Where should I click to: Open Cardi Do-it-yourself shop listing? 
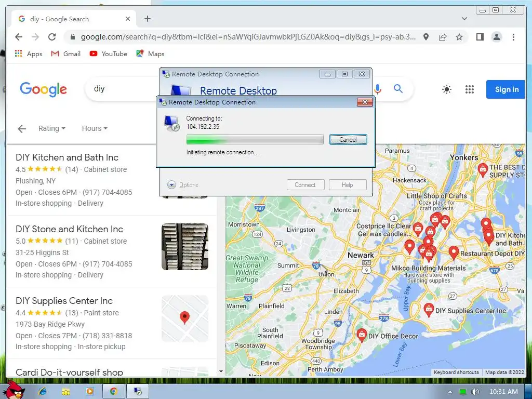pyautogui.click(x=69, y=372)
